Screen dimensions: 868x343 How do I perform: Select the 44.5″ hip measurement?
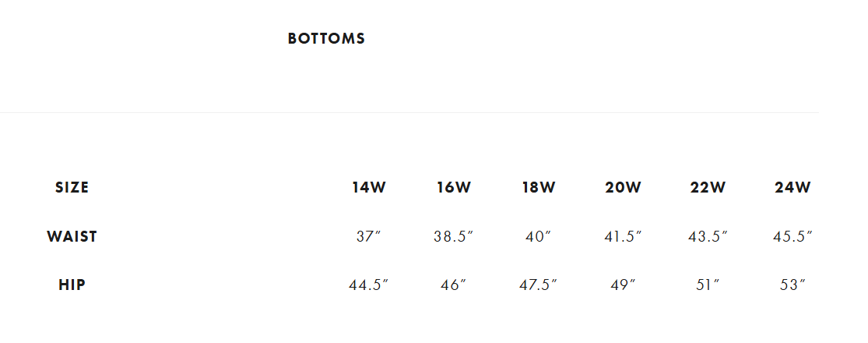(368, 285)
